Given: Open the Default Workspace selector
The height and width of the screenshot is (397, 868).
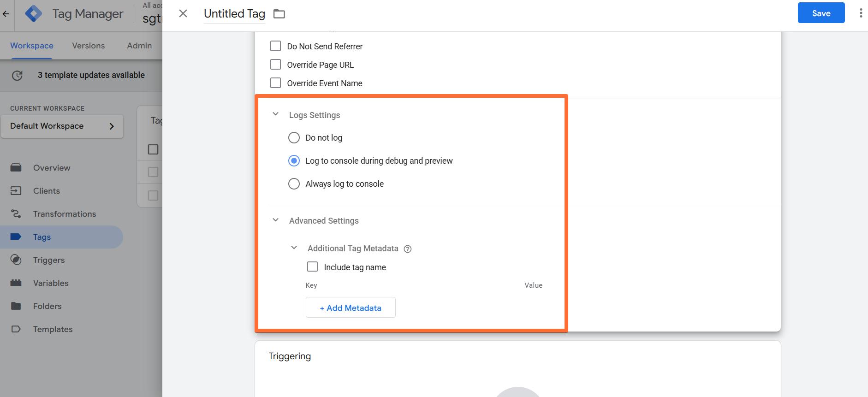Looking at the screenshot, I should (62, 126).
